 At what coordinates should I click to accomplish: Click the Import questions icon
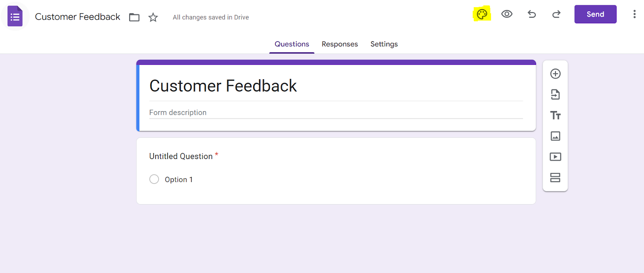point(555,95)
